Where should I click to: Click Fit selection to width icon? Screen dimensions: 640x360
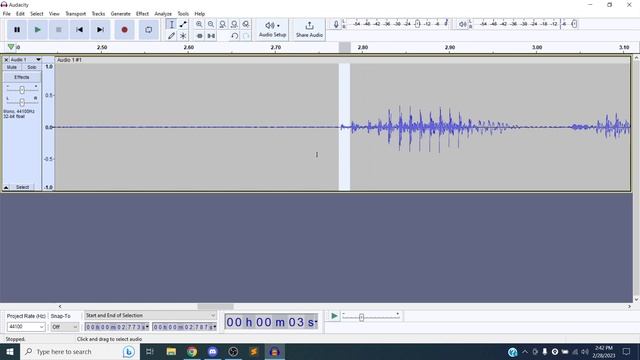click(x=222, y=24)
